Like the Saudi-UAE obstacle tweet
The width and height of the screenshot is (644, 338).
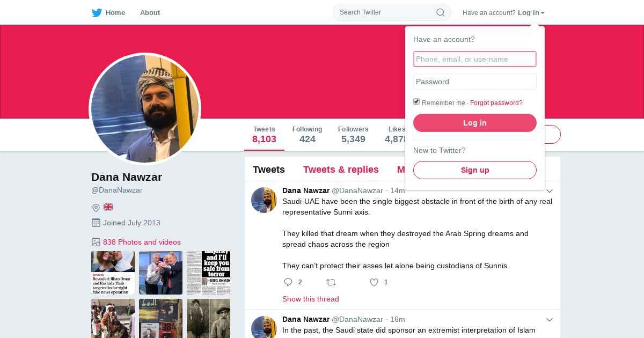374,282
